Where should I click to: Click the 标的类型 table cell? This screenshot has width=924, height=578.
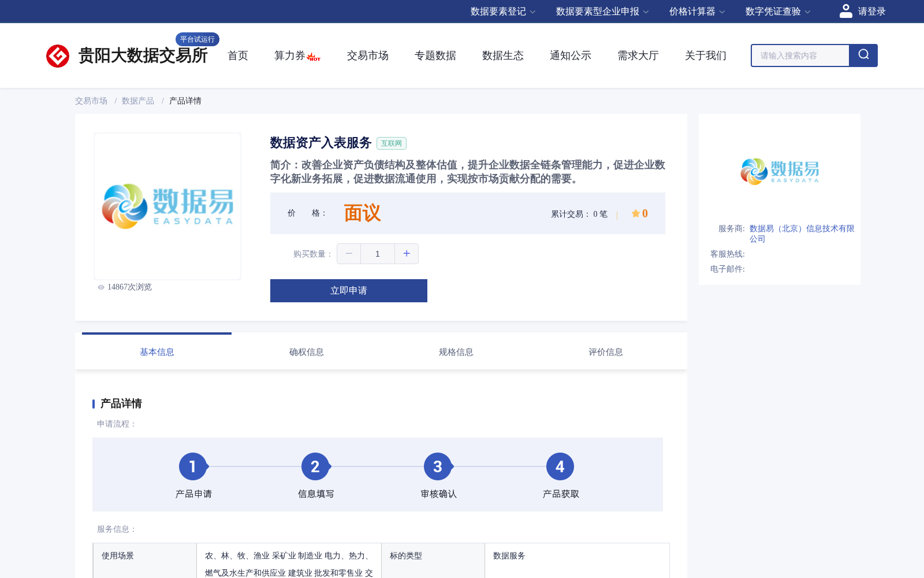point(433,561)
